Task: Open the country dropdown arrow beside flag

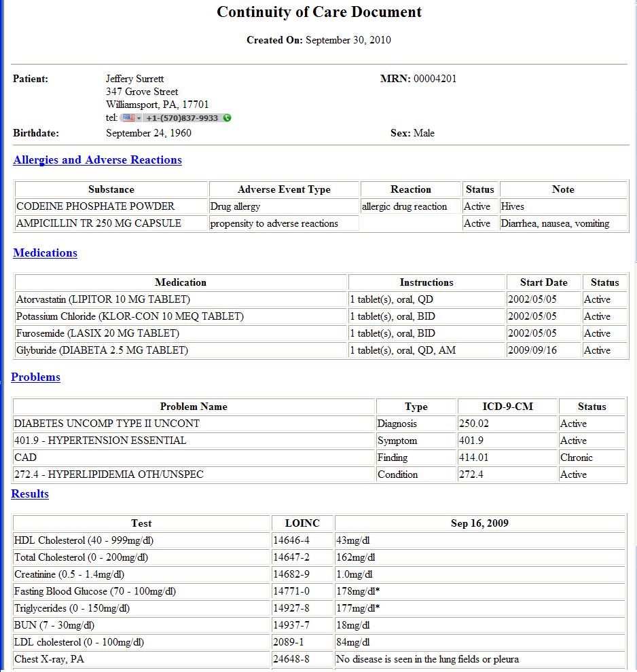Action: tap(139, 118)
